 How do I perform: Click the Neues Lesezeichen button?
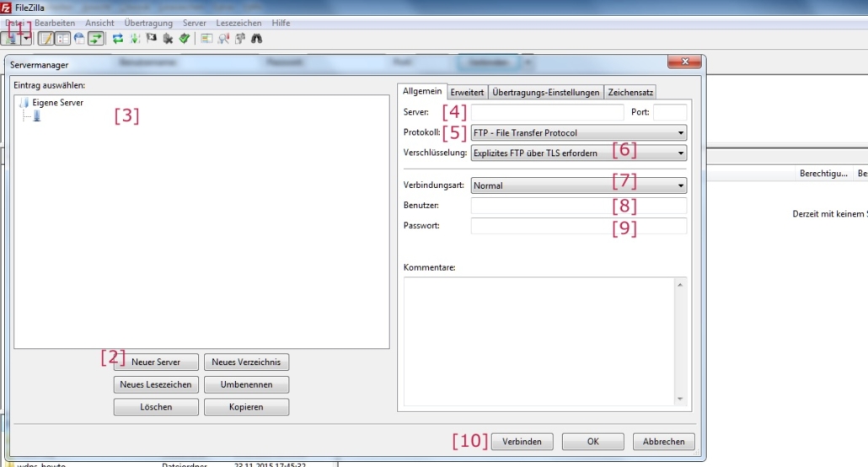click(156, 384)
